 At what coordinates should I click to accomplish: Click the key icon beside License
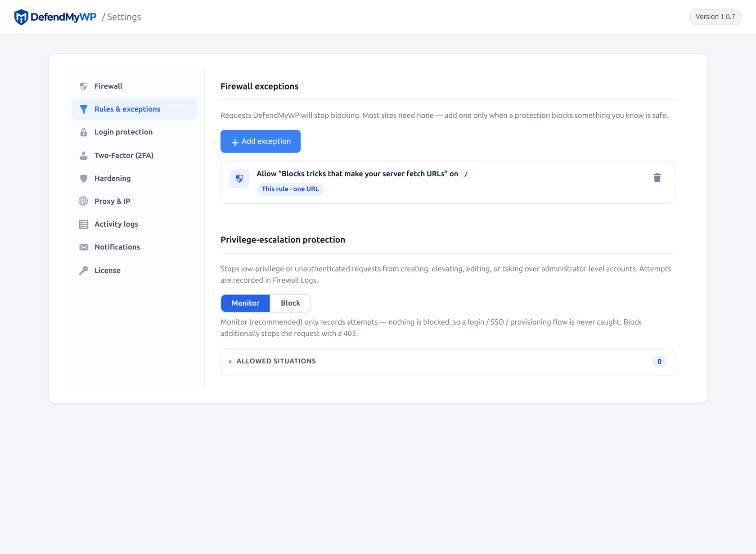84,270
